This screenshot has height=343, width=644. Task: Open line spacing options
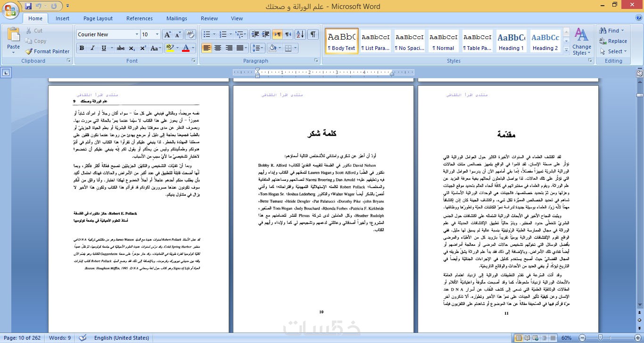257,48
